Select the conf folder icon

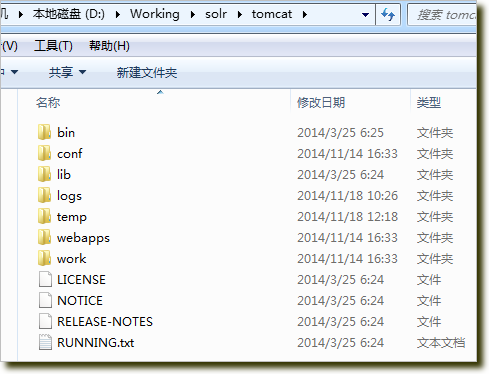(x=44, y=153)
